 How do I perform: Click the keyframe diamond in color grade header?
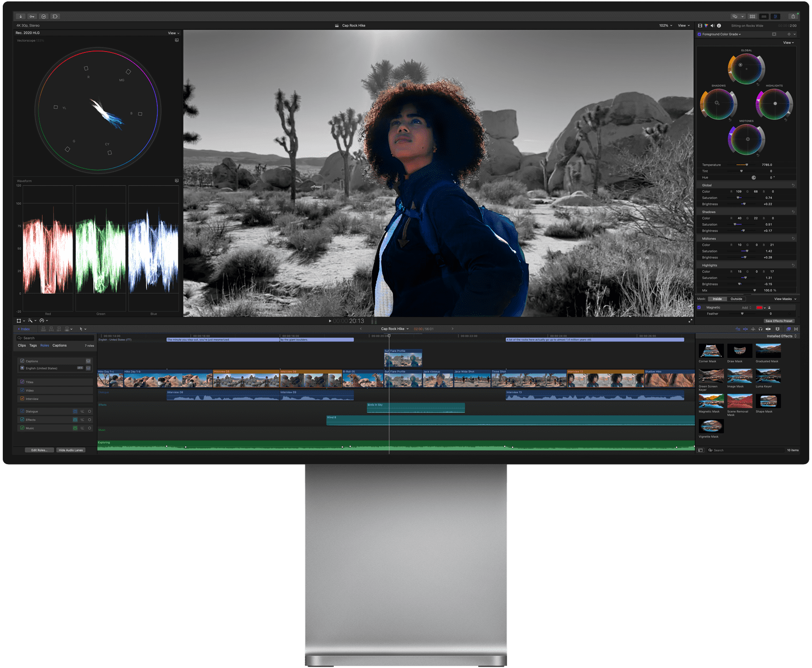(x=789, y=34)
